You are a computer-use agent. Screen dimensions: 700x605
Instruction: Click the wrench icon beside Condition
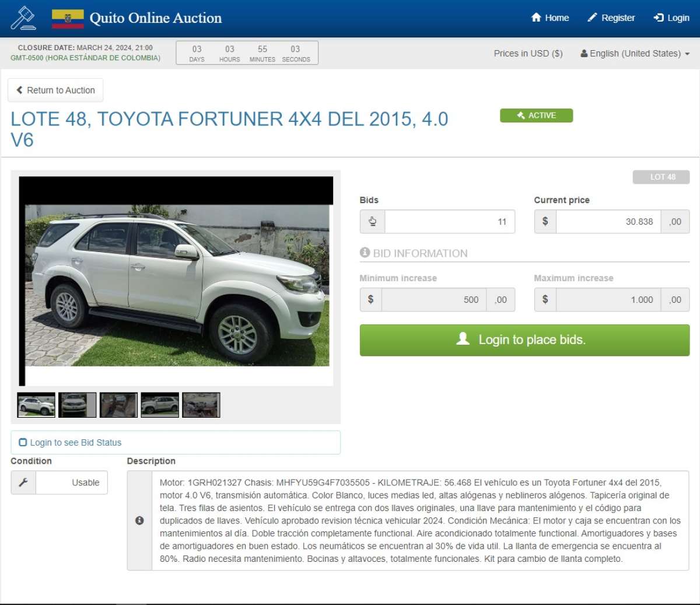tap(23, 482)
